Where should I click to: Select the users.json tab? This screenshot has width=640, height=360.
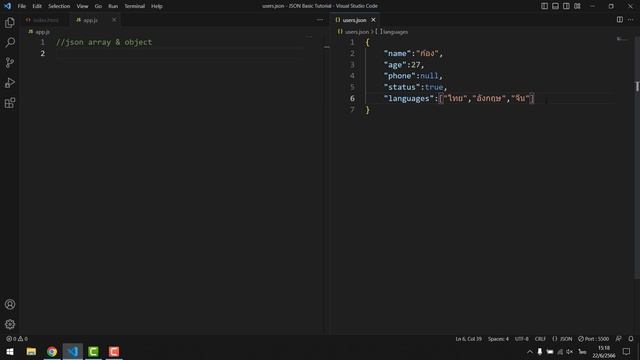click(354, 20)
